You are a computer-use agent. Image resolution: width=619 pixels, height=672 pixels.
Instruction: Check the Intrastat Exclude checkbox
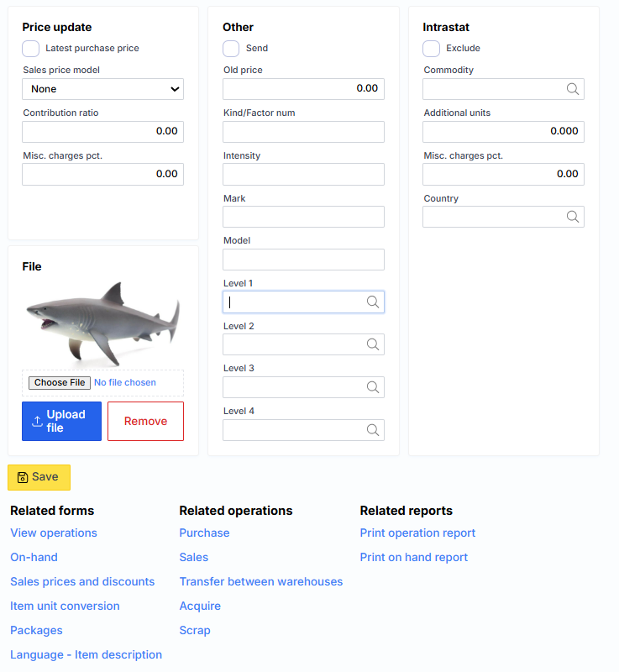[x=432, y=49]
